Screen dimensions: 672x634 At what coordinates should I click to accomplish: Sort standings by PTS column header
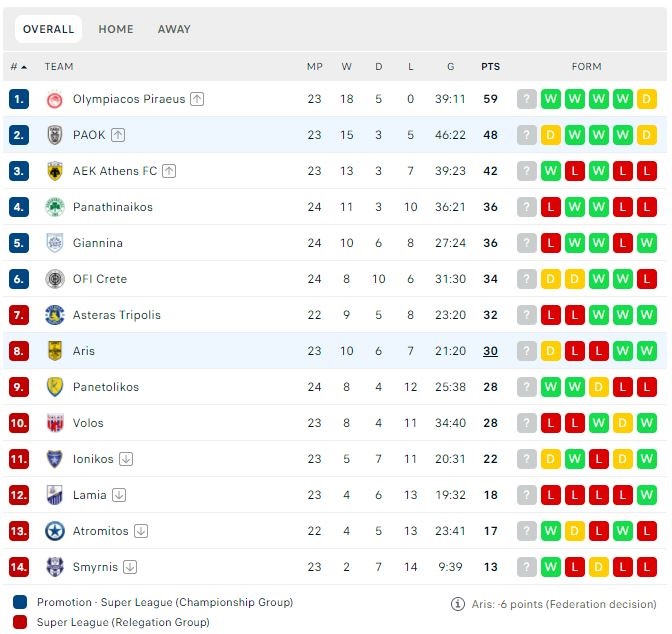tap(490, 67)
